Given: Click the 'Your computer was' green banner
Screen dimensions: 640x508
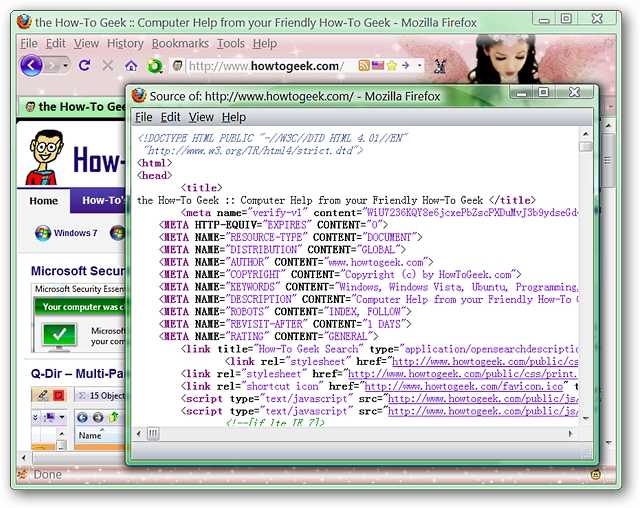Looking at the screenshot, I should (x=82, y=307).
